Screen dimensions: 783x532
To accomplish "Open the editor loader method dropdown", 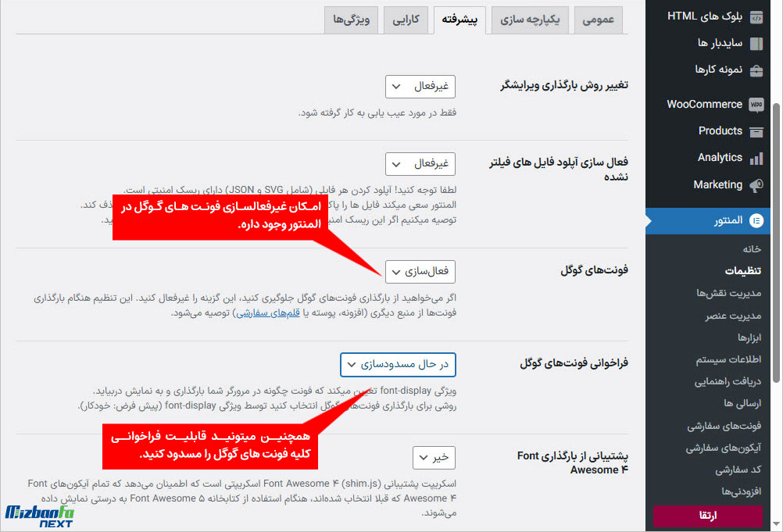I will tap(420, 87).
